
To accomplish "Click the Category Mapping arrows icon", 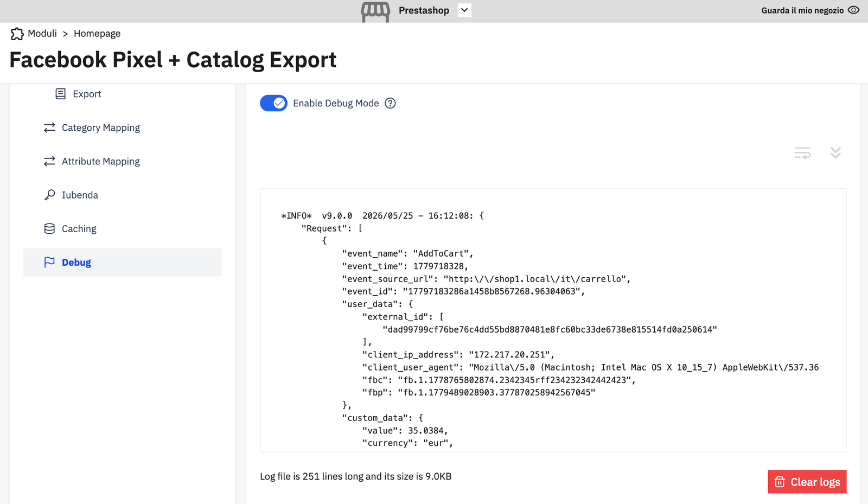I will click(x=49, y=127).
